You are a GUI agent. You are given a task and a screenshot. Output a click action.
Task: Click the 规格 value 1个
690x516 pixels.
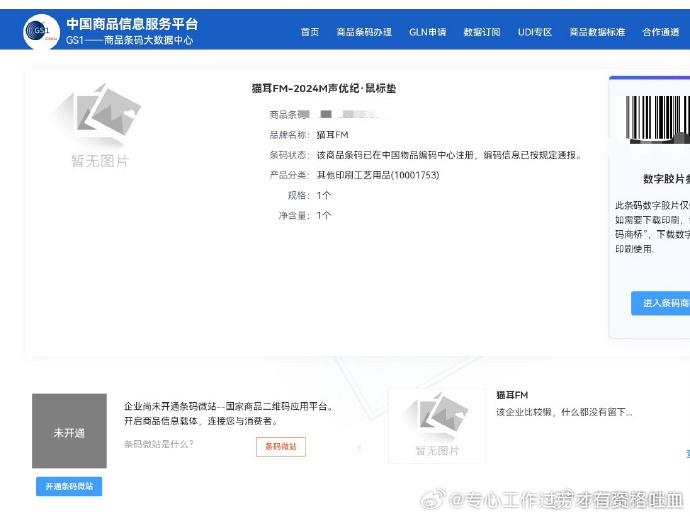tap(323, 195)
